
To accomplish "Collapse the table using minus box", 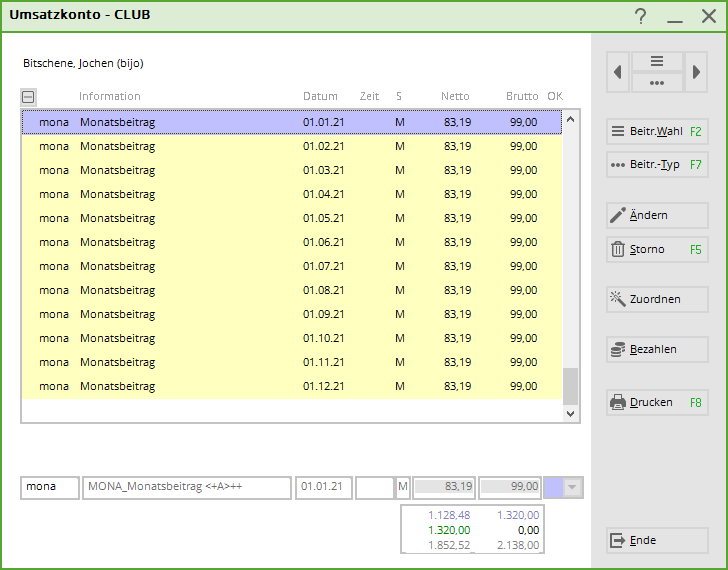I will 28,97.
